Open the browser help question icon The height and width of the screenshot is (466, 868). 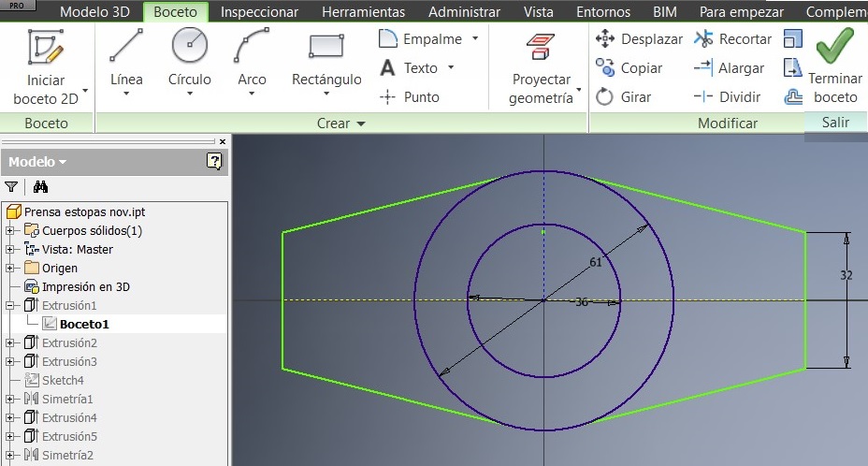point(214,161)
